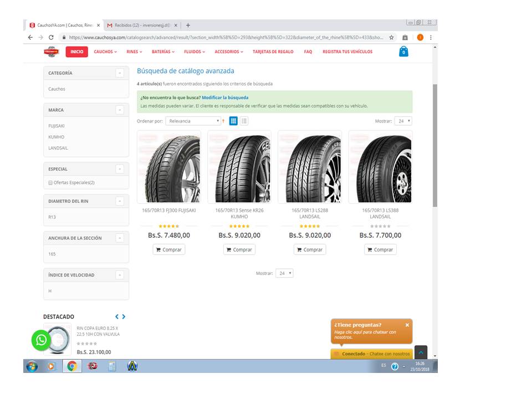Open the Ordenar por Relevancia dropdown
This screenshot has width=532, height=399.
[193, 121]
